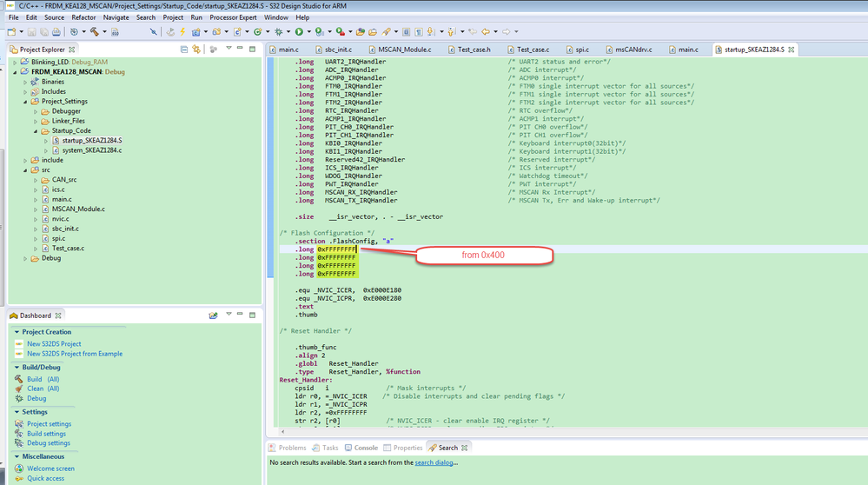Open the Source menu

(x=54, y=17)
